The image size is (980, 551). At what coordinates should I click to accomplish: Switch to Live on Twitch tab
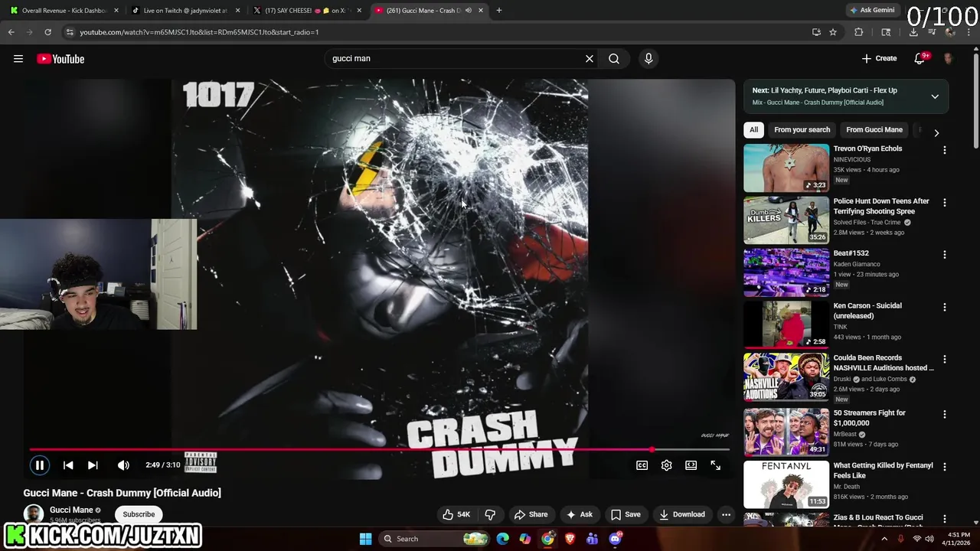pyautogui.click(x=185, y=11)
